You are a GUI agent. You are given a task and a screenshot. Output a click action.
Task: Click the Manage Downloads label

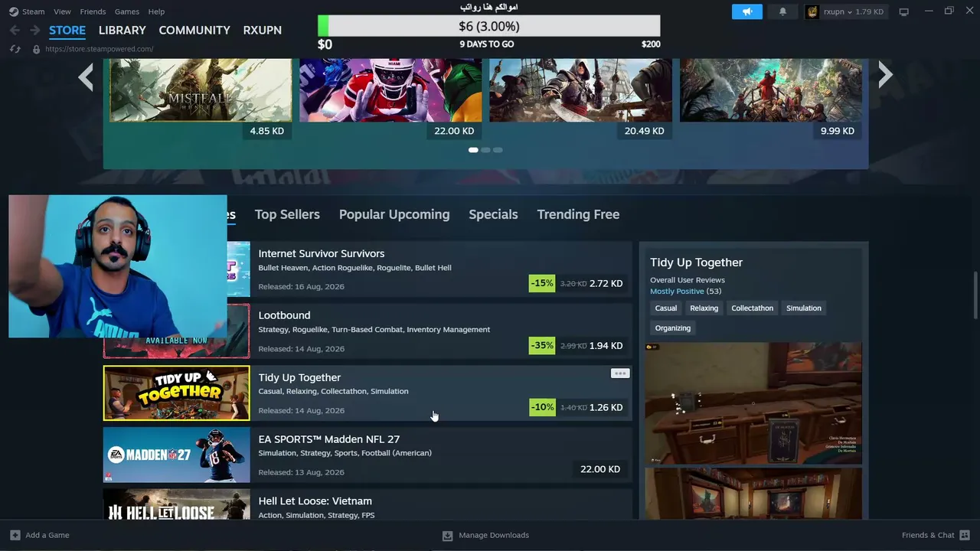pyautogui.click(x=494, y=535)
